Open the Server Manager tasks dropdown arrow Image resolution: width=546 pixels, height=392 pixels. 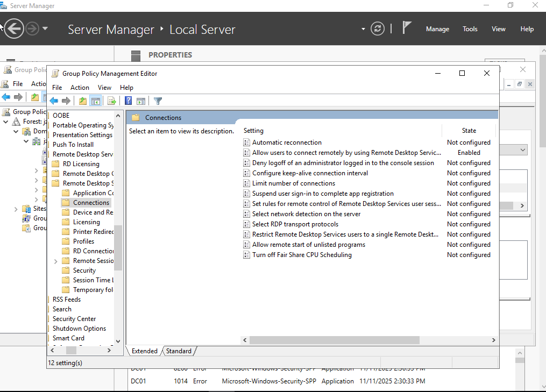pos(363,29)
